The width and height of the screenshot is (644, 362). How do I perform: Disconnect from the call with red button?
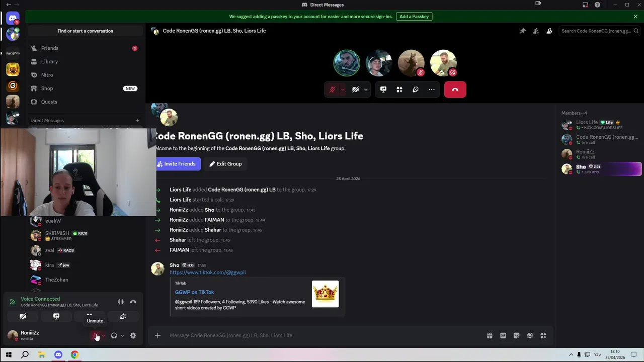pyautogui.click(x=455, y=89)
